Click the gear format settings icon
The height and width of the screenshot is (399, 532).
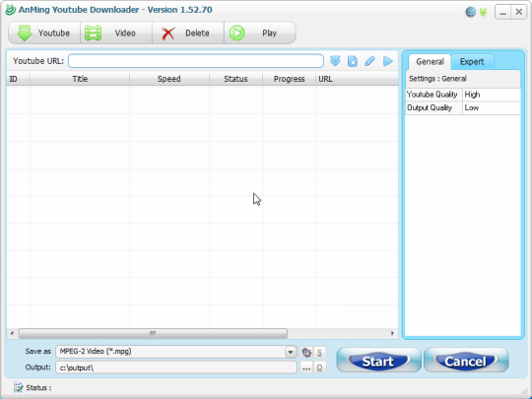306,352
